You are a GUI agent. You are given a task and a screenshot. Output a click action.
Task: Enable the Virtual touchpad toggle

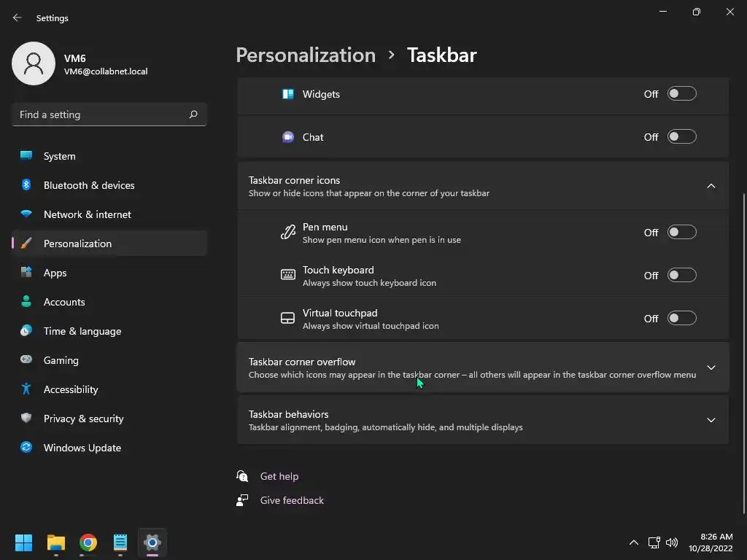[x=682, y=319]
